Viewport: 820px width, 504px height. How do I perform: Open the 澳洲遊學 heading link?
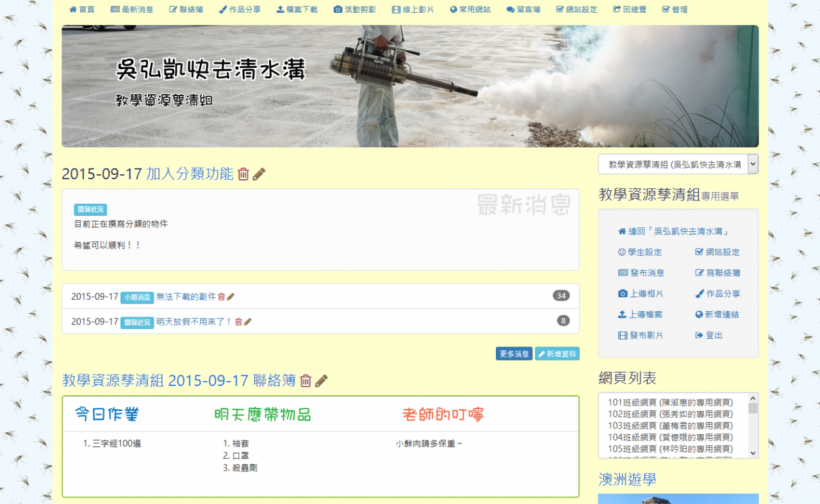pyautogui.click(x=627, y=480)
